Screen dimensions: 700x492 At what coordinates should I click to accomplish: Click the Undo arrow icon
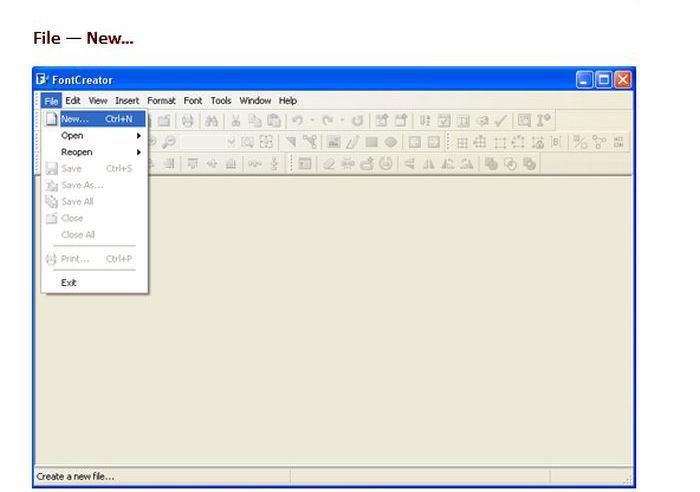pos(297,119)
